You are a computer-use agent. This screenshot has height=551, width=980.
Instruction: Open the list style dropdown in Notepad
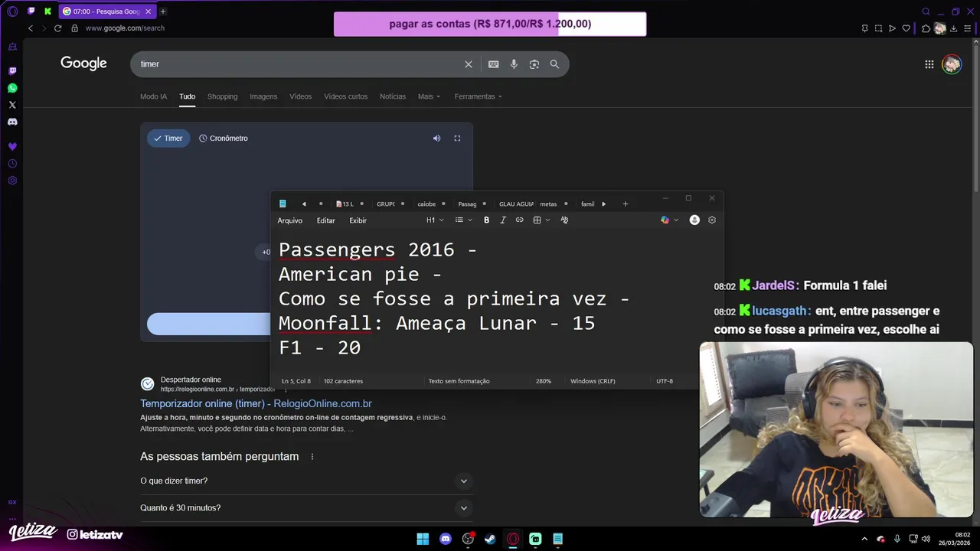tap(464, 220)
